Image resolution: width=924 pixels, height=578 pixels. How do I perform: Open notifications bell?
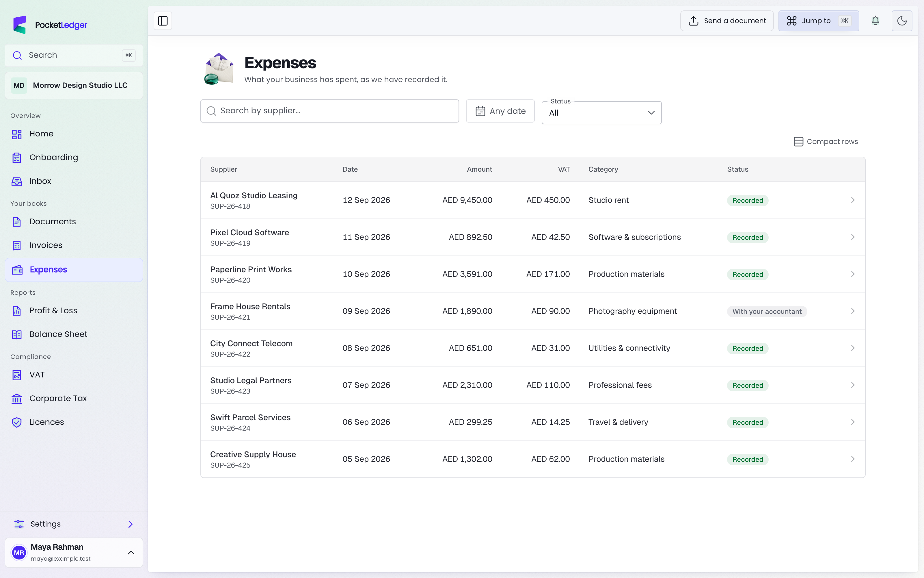point(875,21)
